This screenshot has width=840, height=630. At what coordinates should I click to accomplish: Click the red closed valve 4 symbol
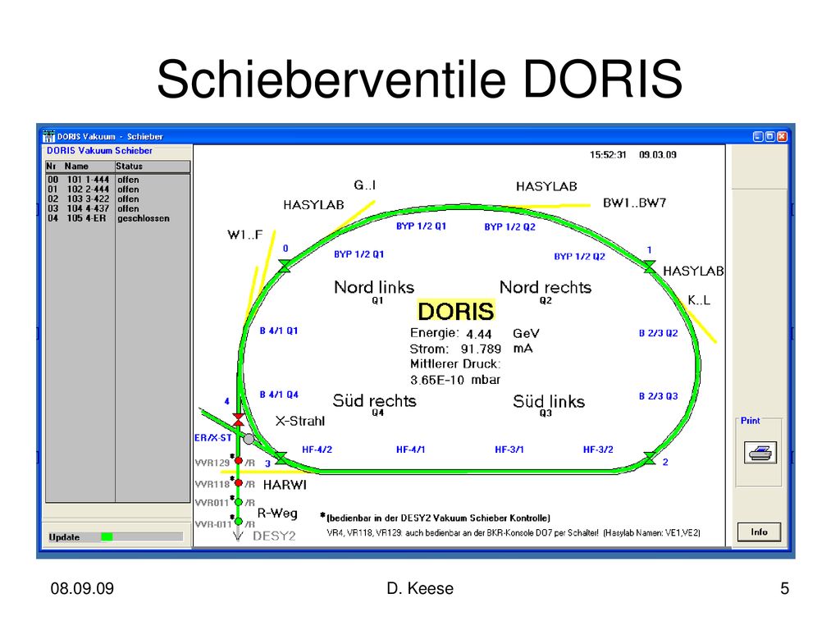[239, 419]
